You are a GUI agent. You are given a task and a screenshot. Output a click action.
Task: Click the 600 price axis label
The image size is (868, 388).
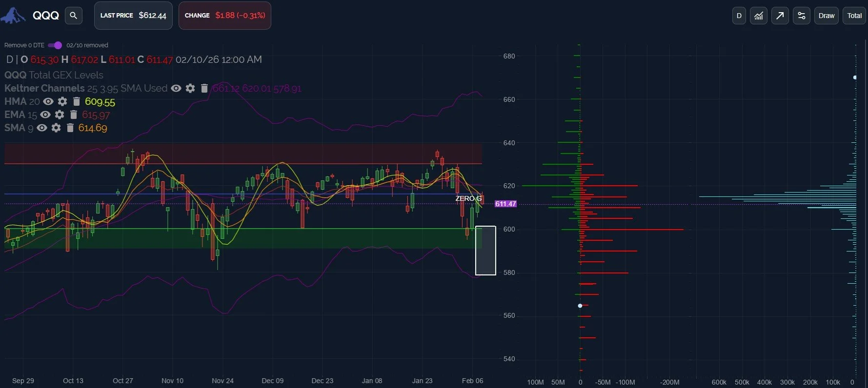click(x=509, y=229)
